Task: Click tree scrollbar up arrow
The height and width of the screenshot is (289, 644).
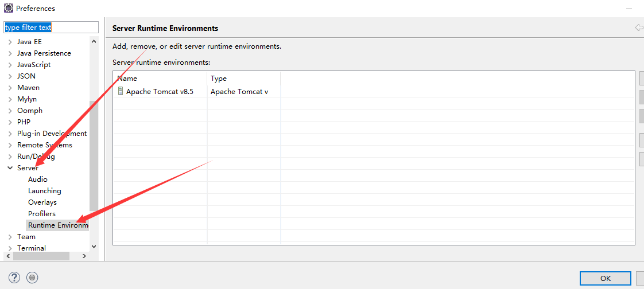Action: [x=94, y=41]
